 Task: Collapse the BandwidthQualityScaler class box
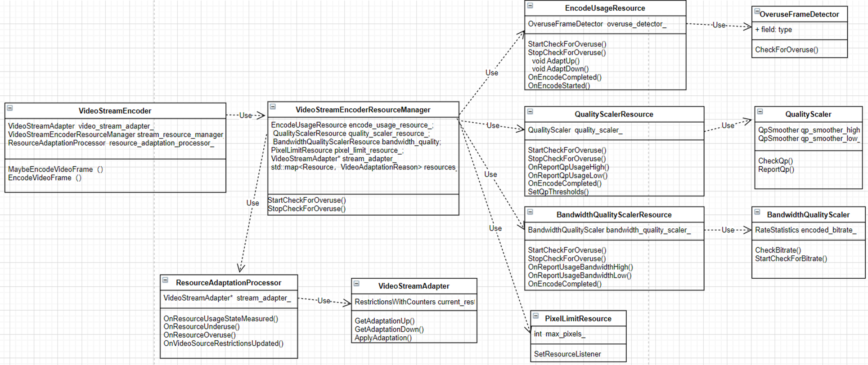pos(757,212)
